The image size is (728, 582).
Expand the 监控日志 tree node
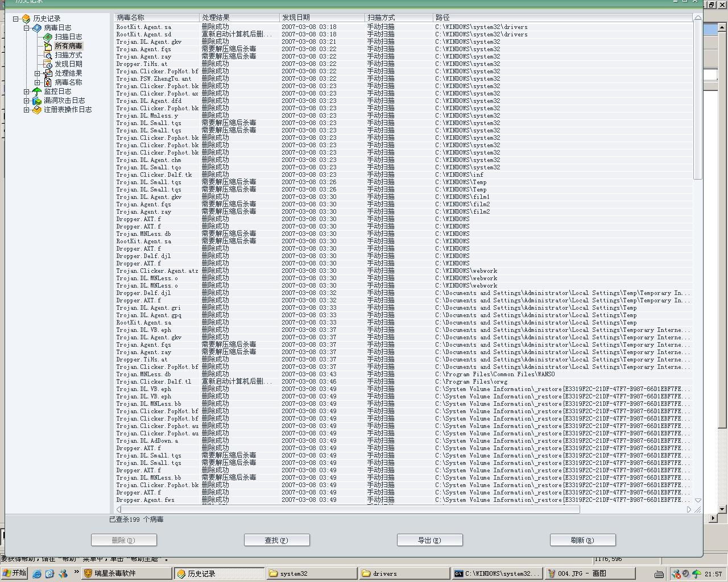(27, 92)
